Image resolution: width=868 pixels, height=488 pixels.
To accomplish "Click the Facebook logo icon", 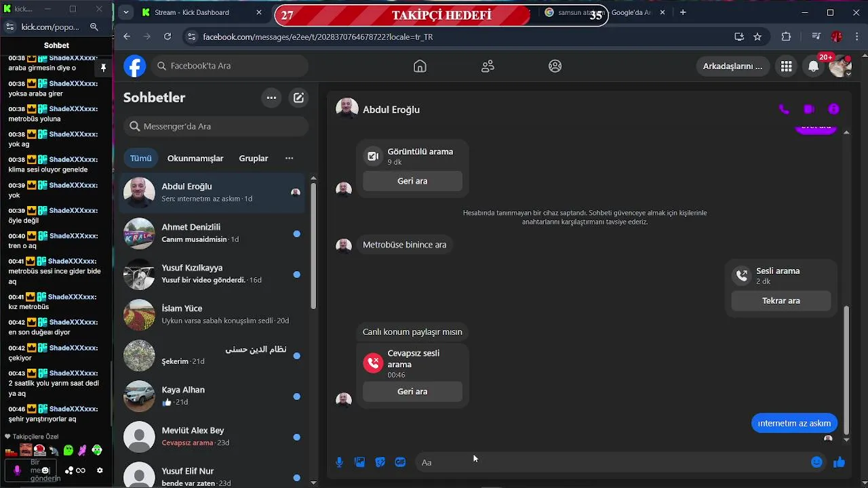I will click(134, 66).
